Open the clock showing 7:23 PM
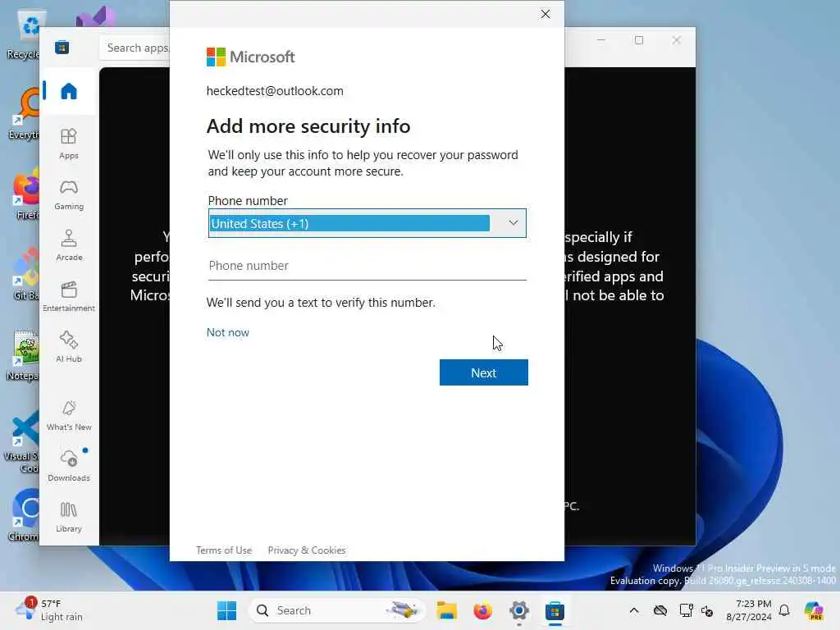Viewport: 840px width, 630px height. (x=748, y=610)
